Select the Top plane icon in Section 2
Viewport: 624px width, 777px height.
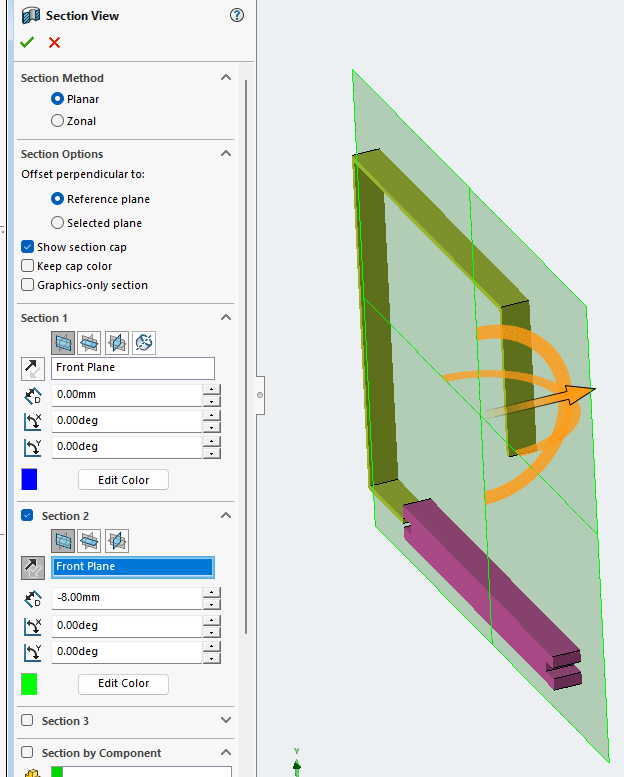click(89, 541)
